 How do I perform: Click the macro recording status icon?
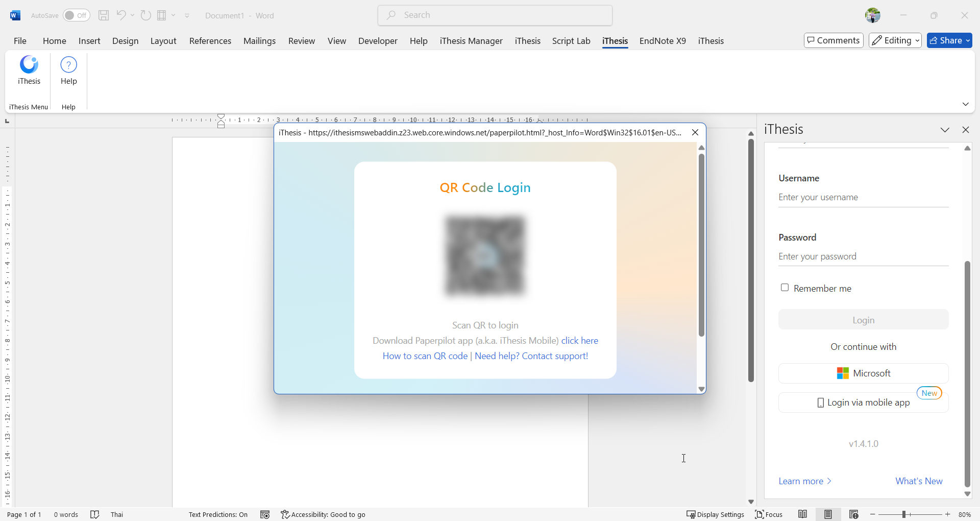(264, 514)
